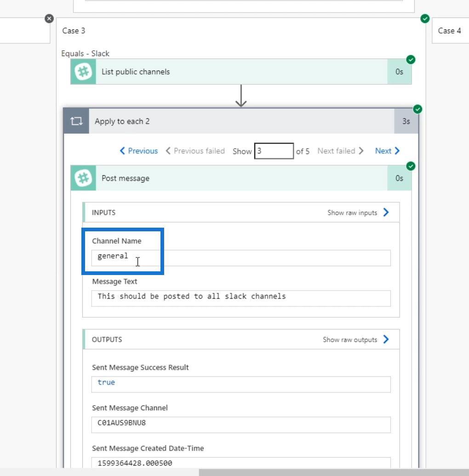The height and width of the screenshot is (476, 469).
Task: Collapse the Apply to each 2 header
Action: pos(241,121)
